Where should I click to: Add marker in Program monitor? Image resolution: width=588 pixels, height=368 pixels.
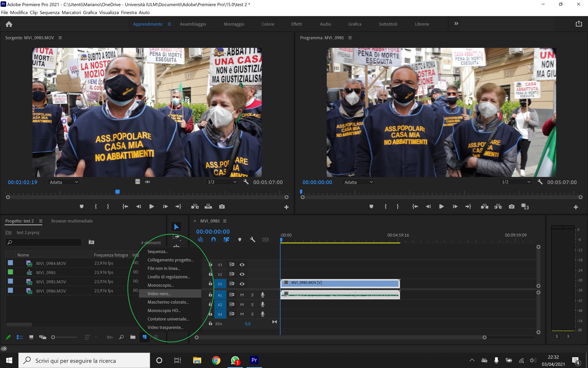(371, 207)
